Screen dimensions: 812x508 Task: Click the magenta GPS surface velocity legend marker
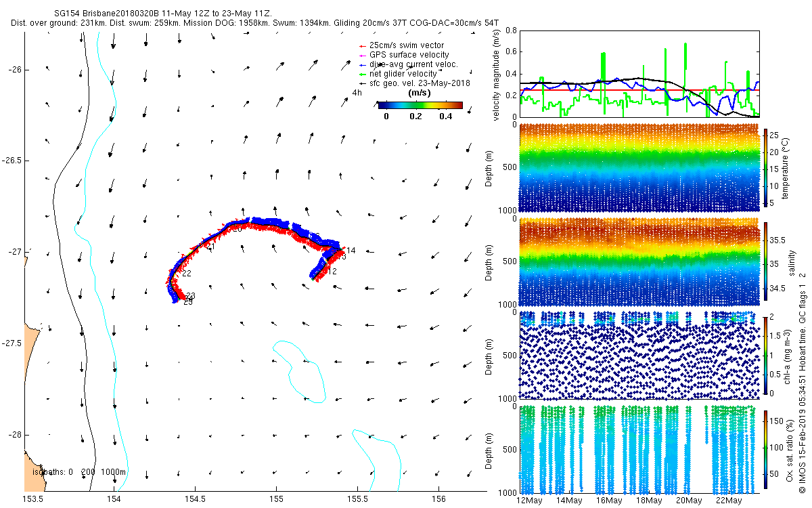coord(363,55)
